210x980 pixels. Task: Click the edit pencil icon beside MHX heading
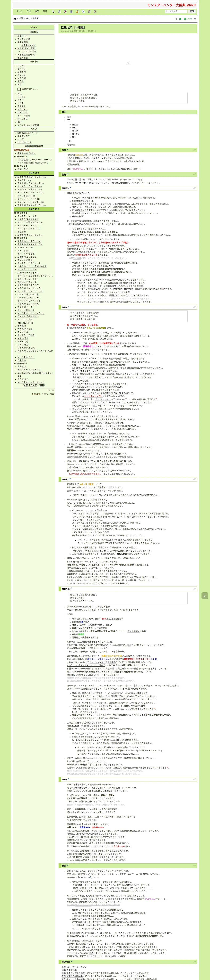click(x=69, y=307)
